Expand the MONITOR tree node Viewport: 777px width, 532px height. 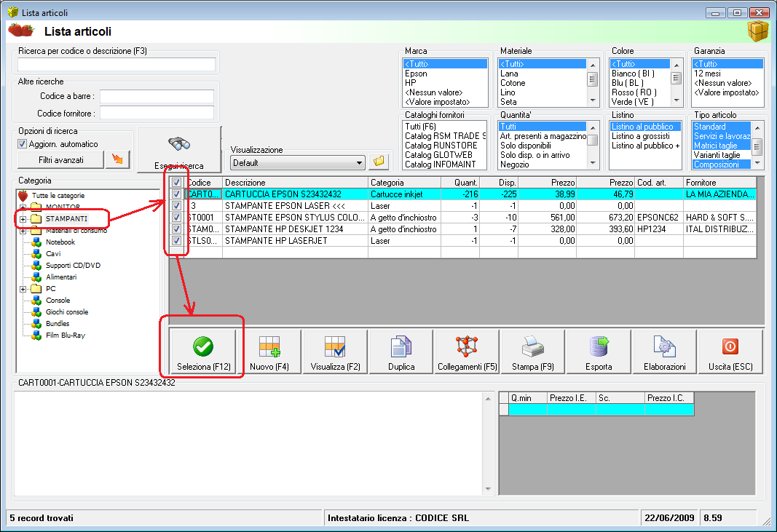point(23,207)
